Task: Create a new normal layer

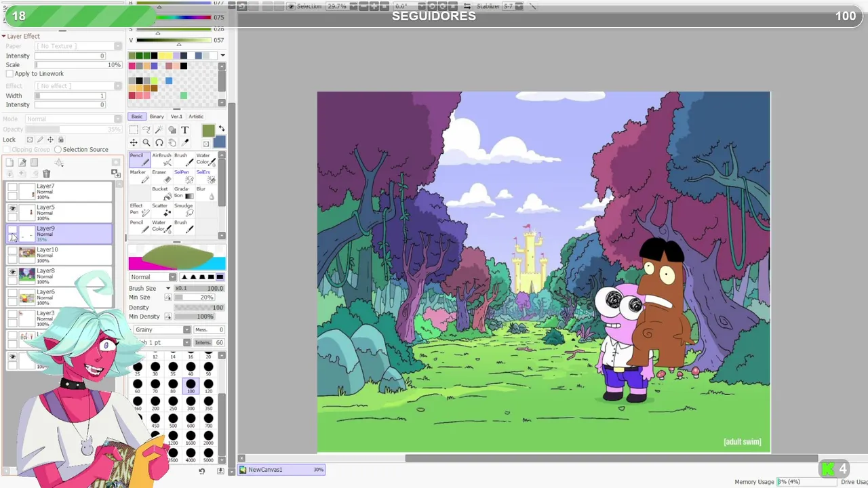Action: coord(9,162)
